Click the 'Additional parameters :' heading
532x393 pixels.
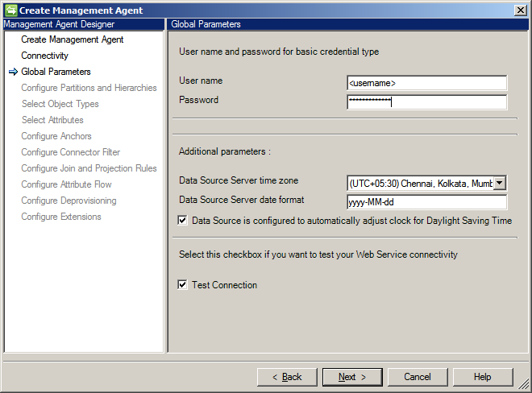click(225, 151)
